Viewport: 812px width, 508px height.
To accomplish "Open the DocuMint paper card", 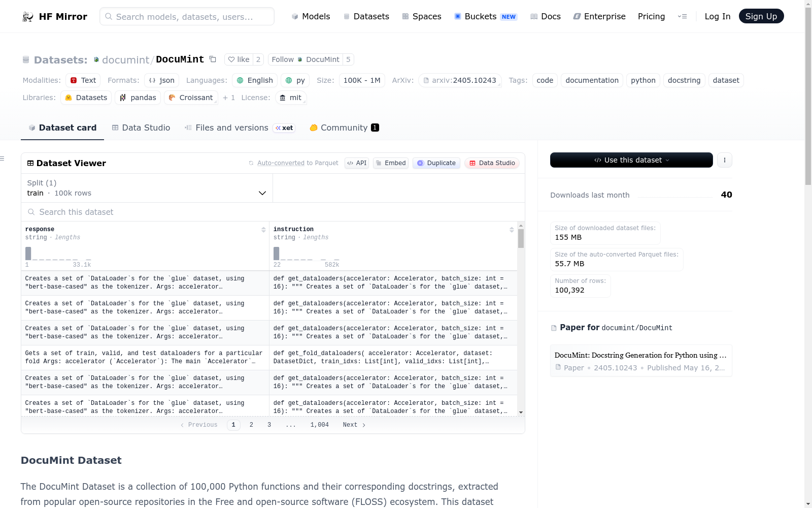I will (641, 361).
